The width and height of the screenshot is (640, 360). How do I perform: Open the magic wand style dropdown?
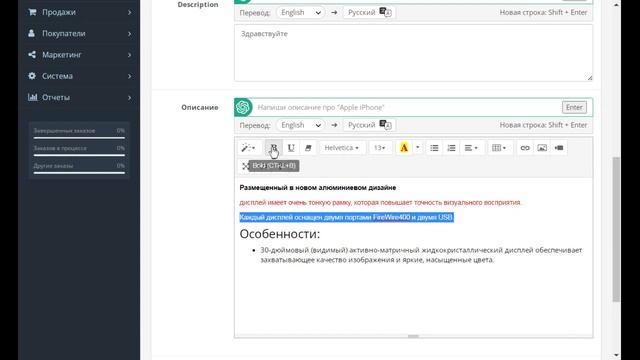coord(248,148)
